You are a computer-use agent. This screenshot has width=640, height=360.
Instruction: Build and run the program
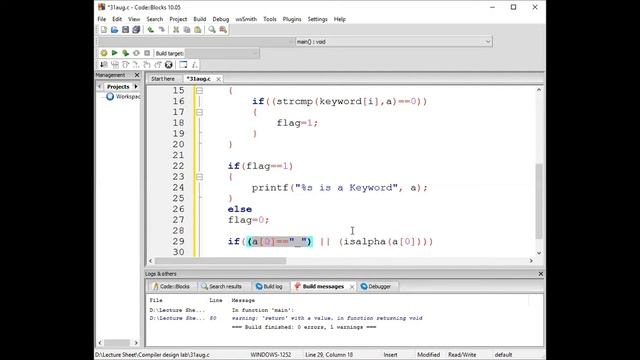click(125, 53)
